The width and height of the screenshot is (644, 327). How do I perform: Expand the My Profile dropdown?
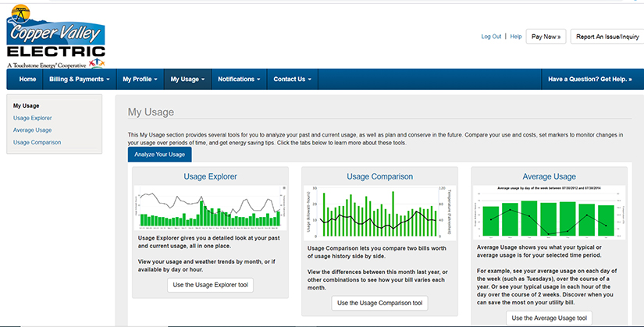point(140,79)
